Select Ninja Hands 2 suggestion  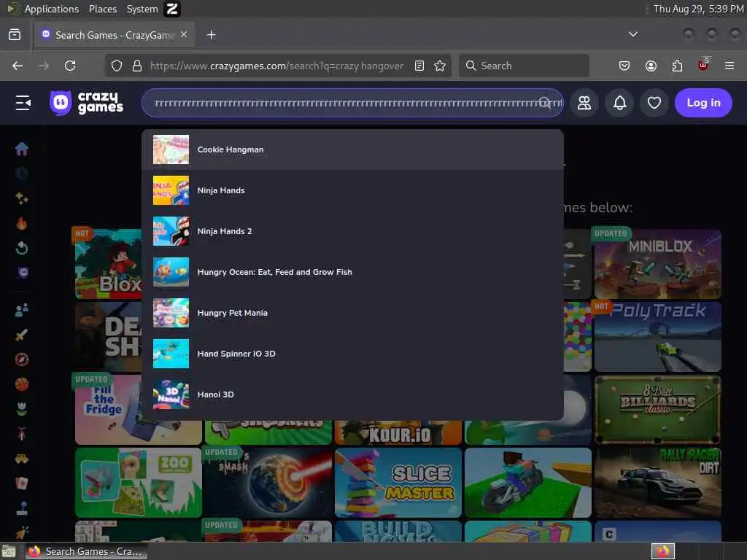point(352,231)
